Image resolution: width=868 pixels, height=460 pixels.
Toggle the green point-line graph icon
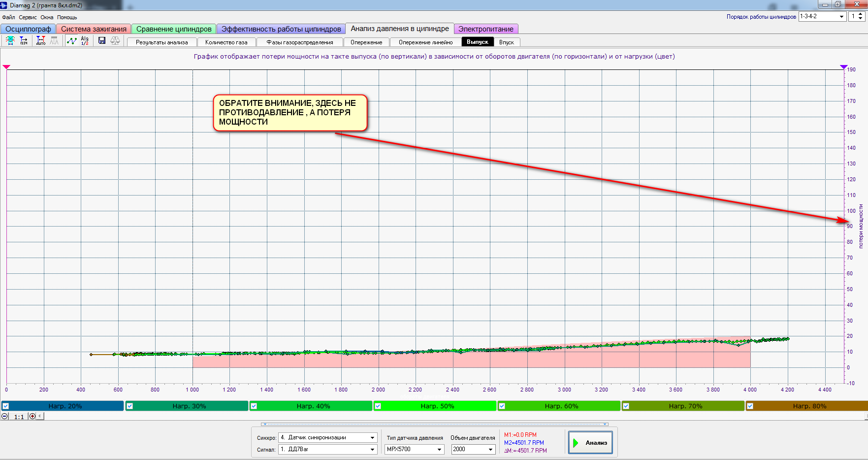[x=72, y=41]
